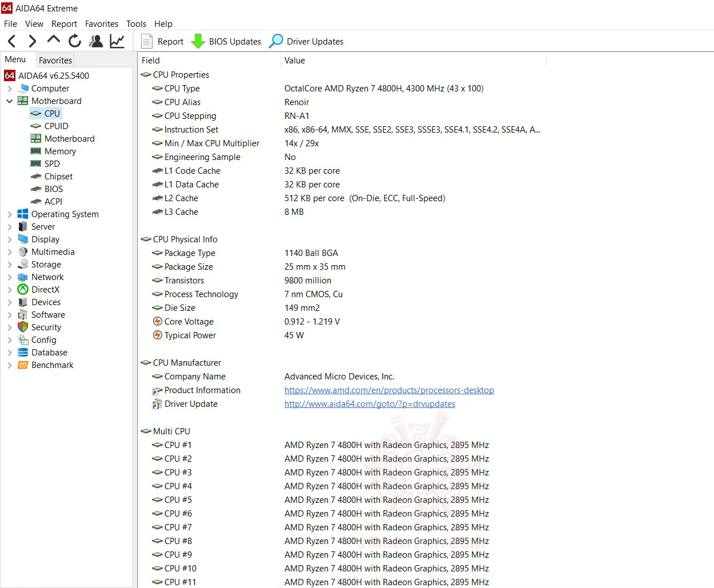
Task: Open the line graph toolbar icon
Action: coord(117,41)
